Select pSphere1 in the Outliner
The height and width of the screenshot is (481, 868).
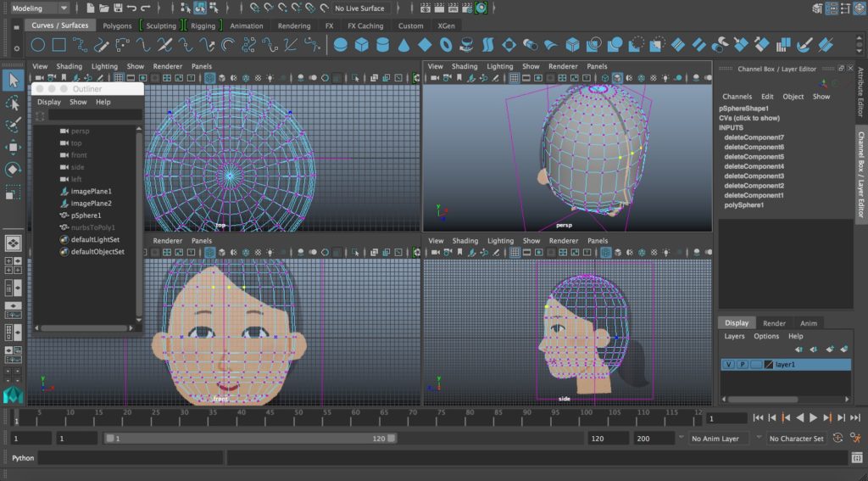pos(86,215)
